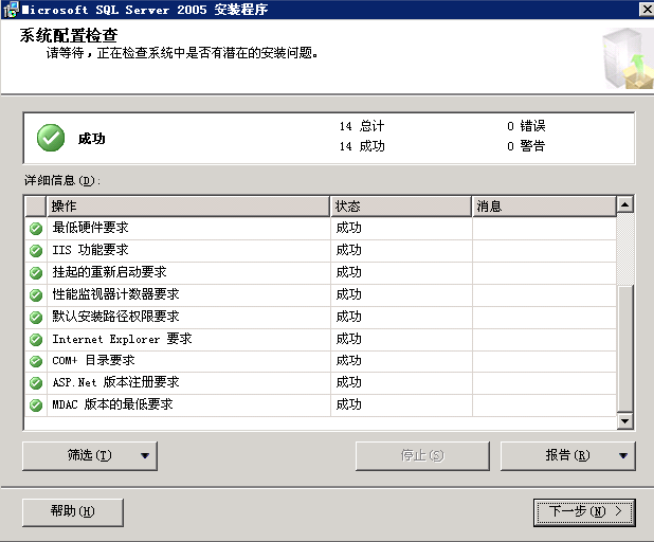Click the scrollbar up arrow in details list

click(x=625, y=204)
